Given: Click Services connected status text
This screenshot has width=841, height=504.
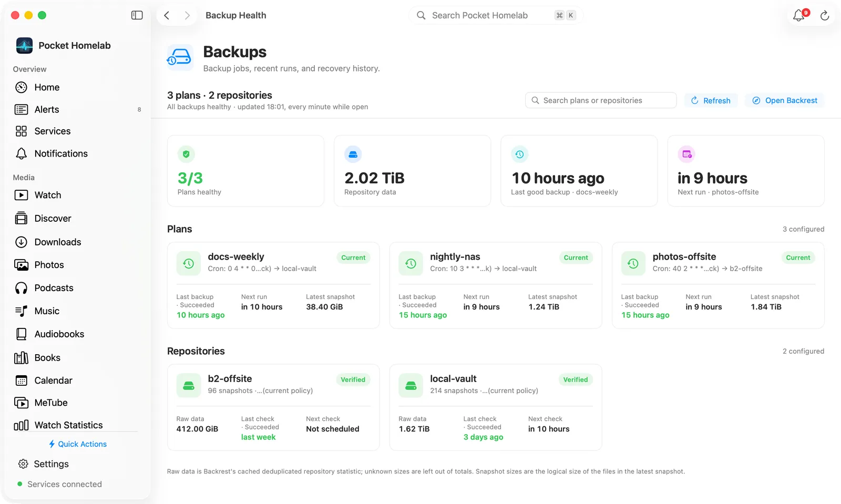Looking at the screenshot, I should [65, 484].
